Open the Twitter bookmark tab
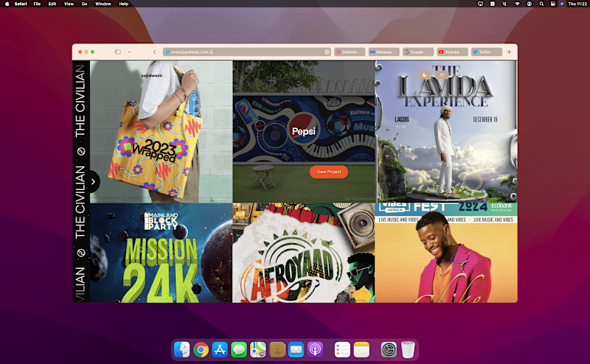This screenshot has width=590, height=364. pyautogui.click(x=487, y=52)
